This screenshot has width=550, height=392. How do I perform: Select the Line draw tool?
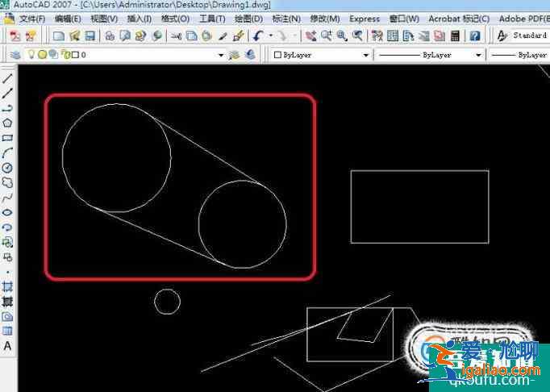coord(7,79)
